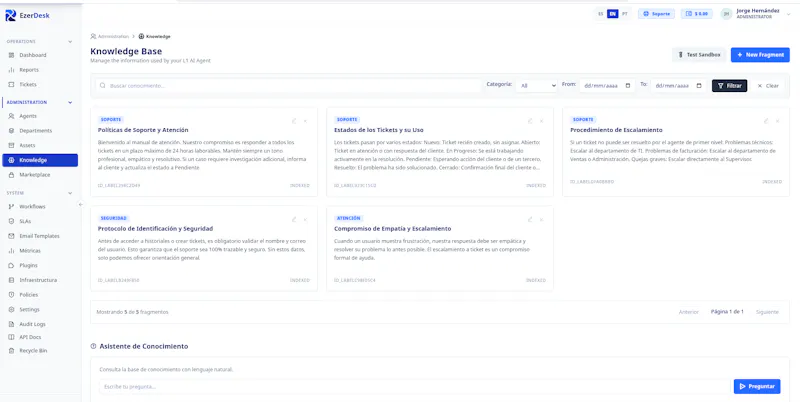800x402 pixels.
Task: Delete Procedimiento de Escalamiento fragment
Action: click(778, 121)
